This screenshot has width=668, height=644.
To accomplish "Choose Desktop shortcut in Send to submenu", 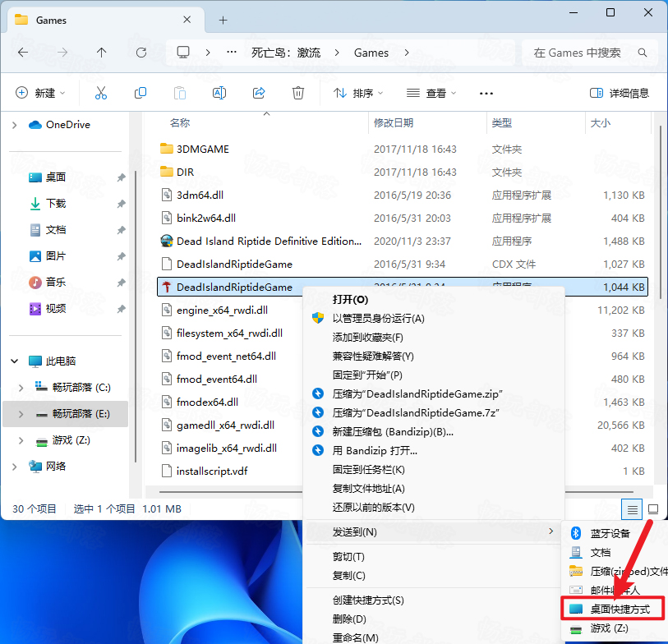I will (613, 609).
